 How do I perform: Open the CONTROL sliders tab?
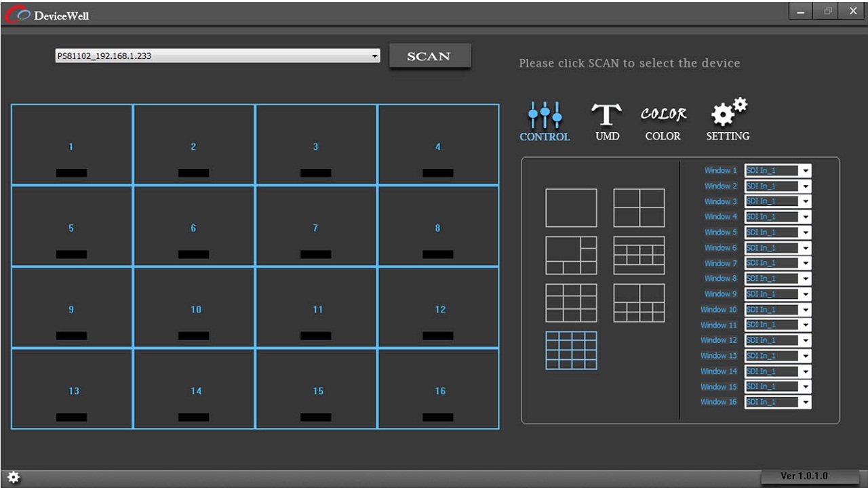545,121
